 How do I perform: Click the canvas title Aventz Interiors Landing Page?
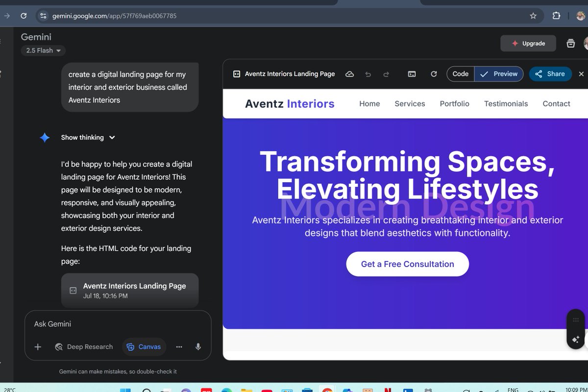pyautogui.click(x=290, y=74)
